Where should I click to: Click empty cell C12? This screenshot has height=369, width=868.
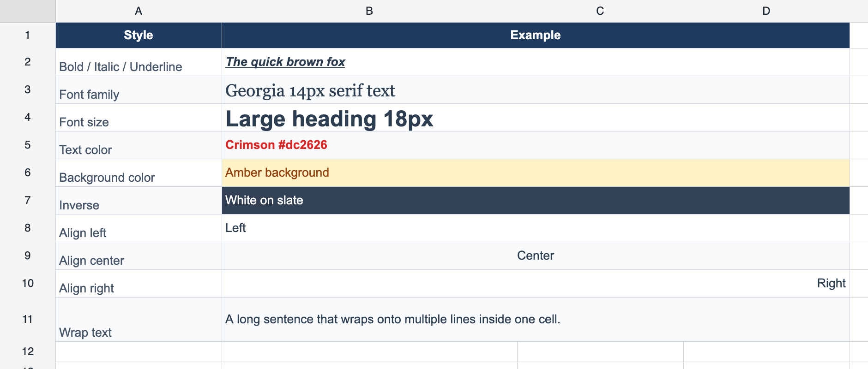click(x=600, y=351)
